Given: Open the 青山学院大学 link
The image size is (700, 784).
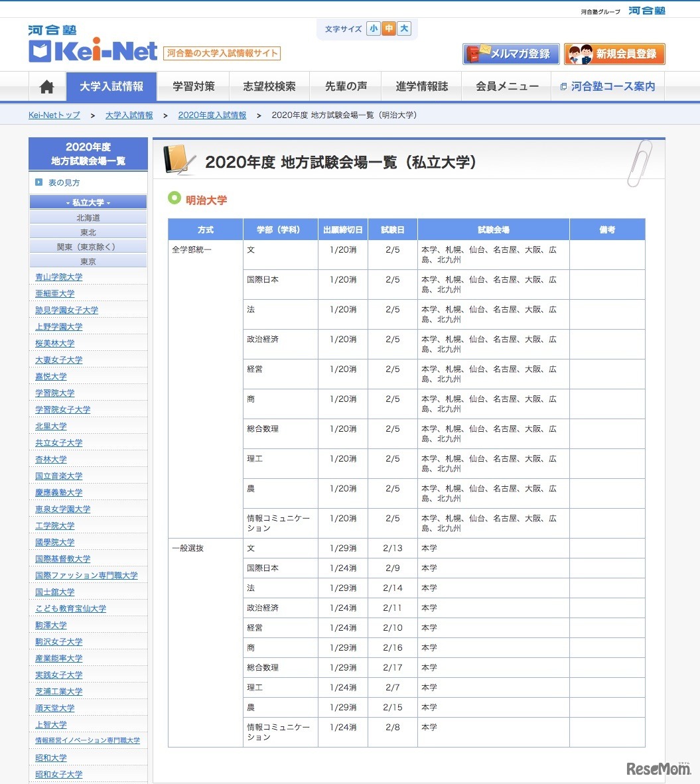Looking at the screenshot, I should click(x=60, y=277).
